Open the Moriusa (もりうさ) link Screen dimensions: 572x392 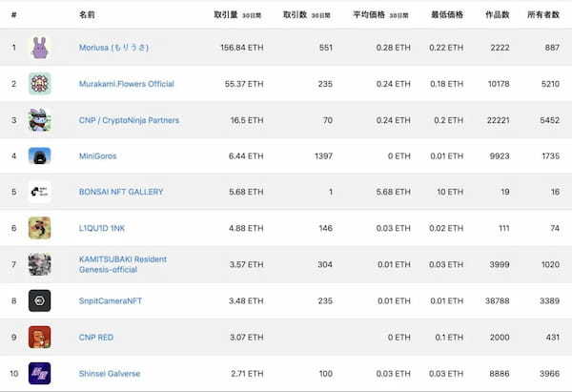113,48
